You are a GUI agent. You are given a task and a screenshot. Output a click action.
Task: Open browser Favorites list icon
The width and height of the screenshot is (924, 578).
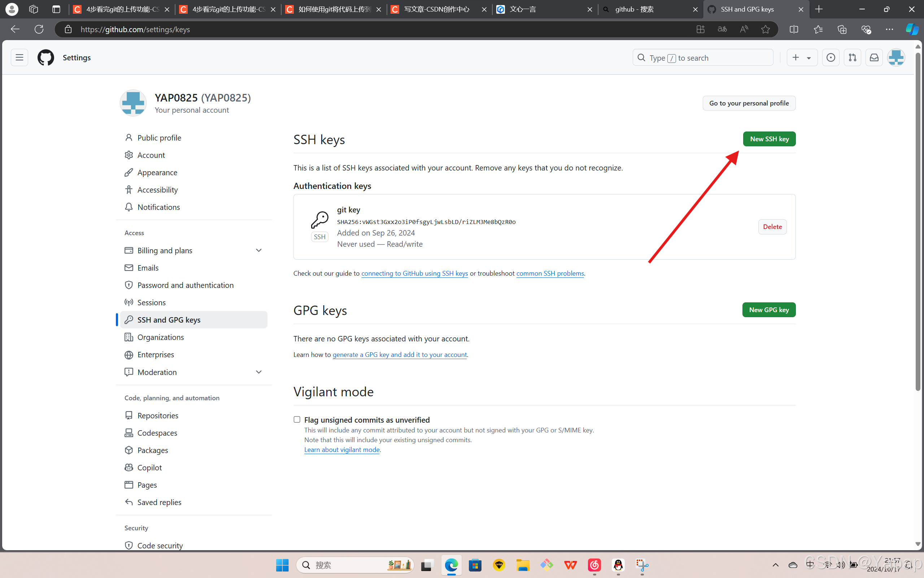818,29
